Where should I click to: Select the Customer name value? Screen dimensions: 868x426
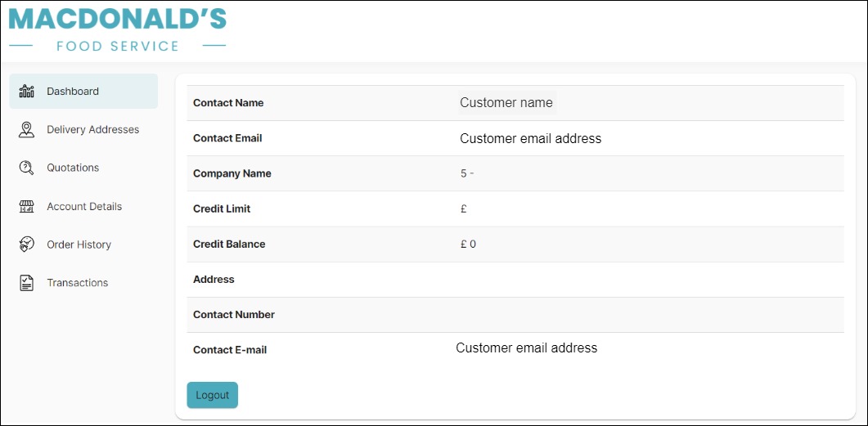506,103
